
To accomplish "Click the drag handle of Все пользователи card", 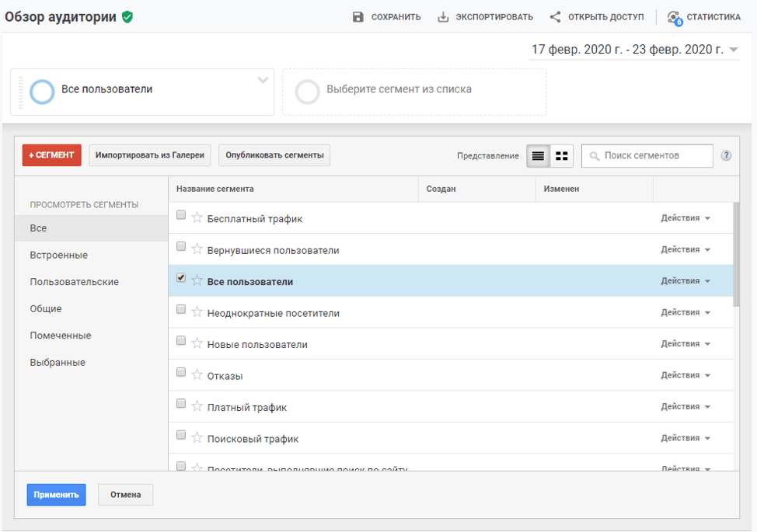I will (20, 92).
